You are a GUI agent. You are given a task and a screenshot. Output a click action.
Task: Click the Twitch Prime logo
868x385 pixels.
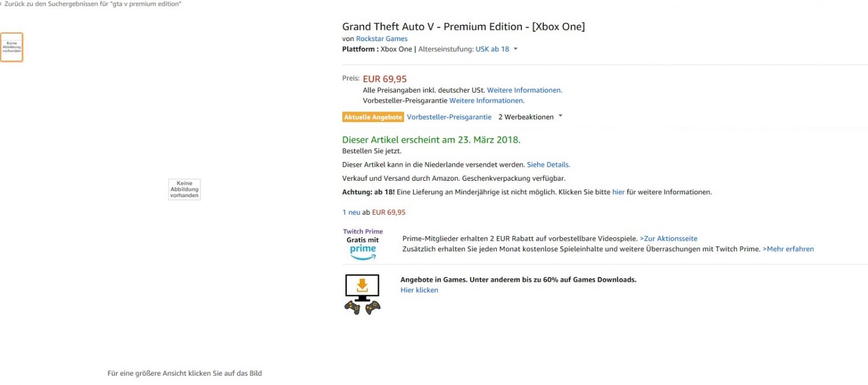coord(362,244)
